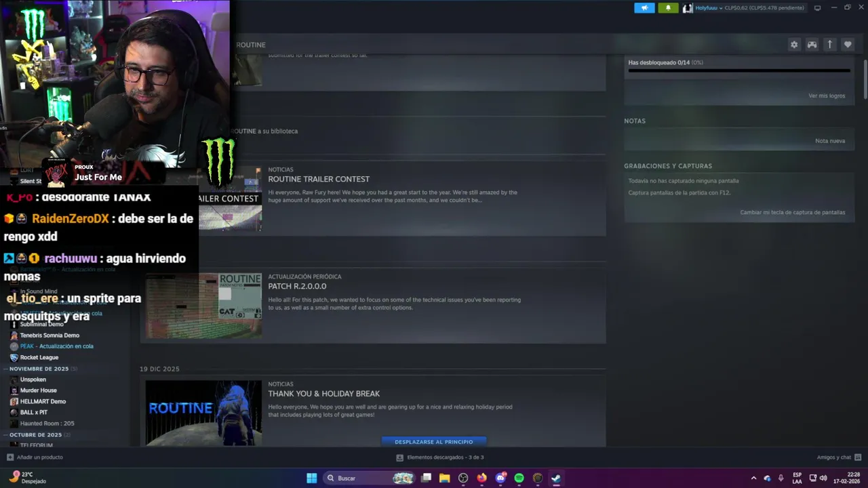The height and width of the screenshot is (488, 868).
Task: Show hidden system tray icons
Action: [753, 478]
